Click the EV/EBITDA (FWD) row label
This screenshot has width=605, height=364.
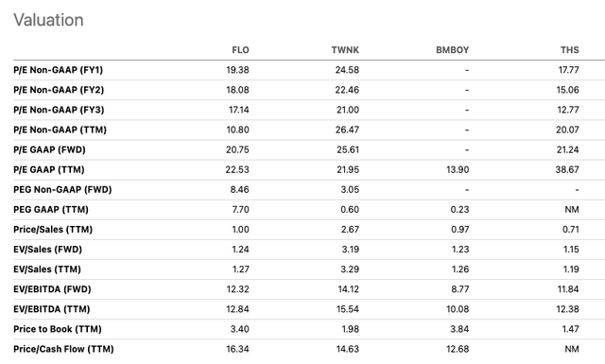point(52,289)
